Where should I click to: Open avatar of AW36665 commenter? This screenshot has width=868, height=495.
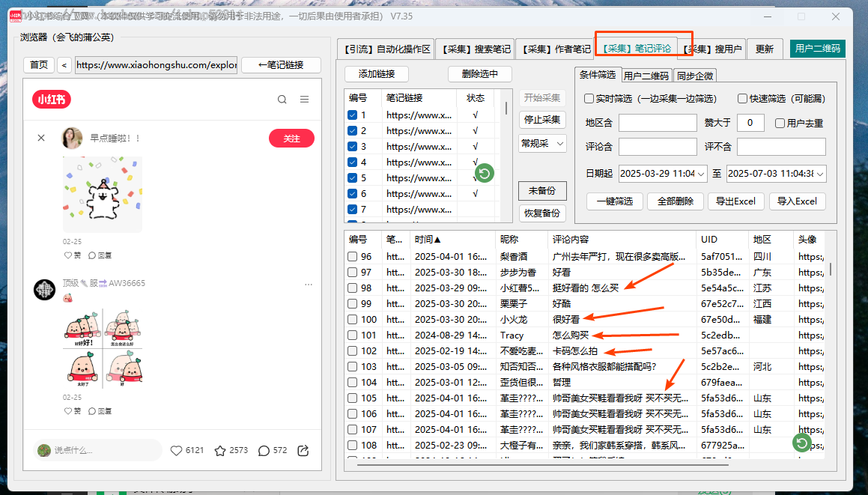(x=44, y=290)
